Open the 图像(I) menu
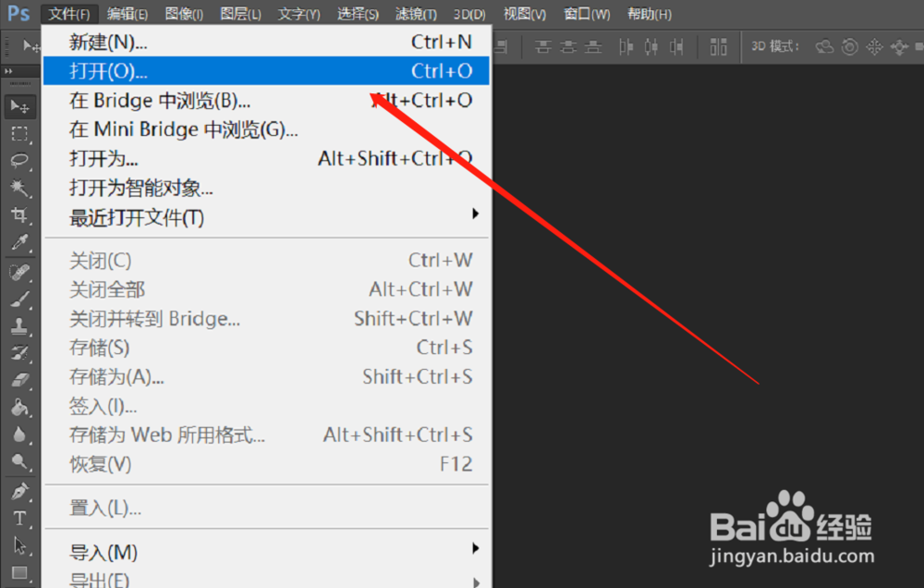Image resolution: width=924 pixels, height=588 pixels. click(x=184, y=14)
